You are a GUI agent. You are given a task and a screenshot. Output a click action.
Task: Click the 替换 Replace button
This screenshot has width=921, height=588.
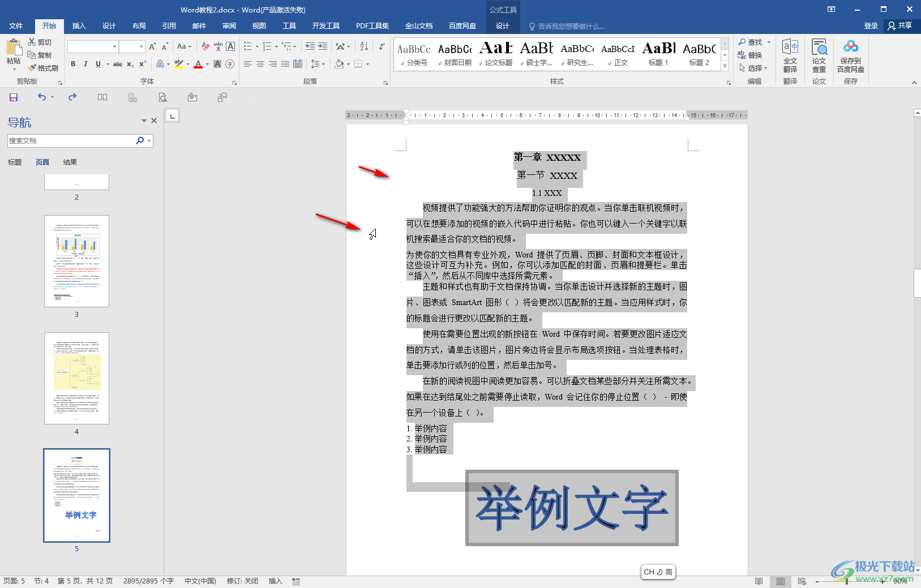[x=750, y=55]
